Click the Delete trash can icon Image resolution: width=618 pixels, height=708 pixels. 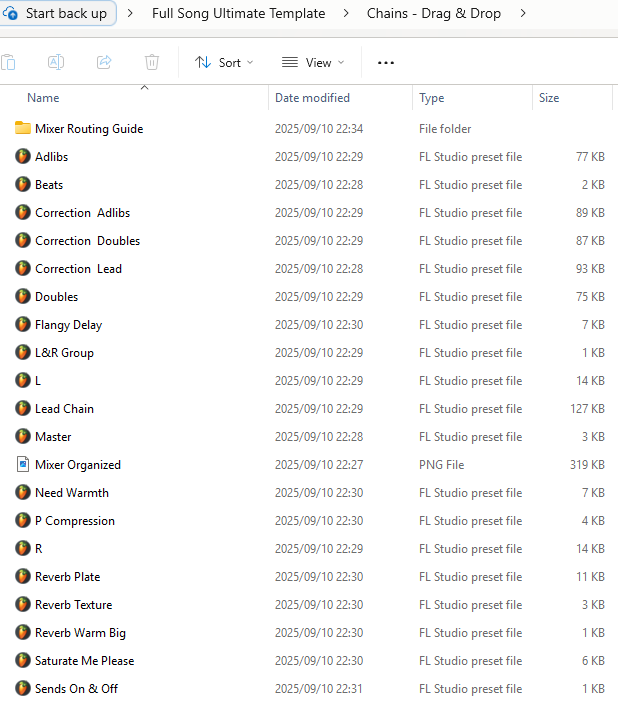pos(152,62)
